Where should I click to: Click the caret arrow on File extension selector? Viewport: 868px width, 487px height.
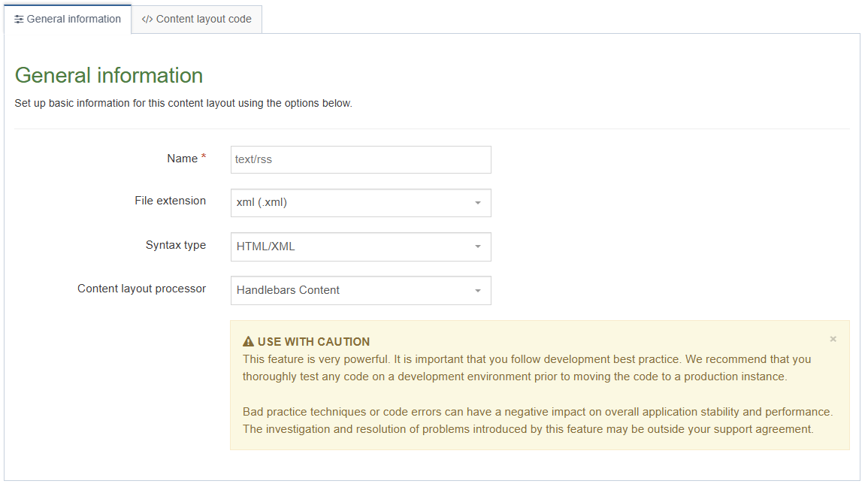[x=479, y=203]
